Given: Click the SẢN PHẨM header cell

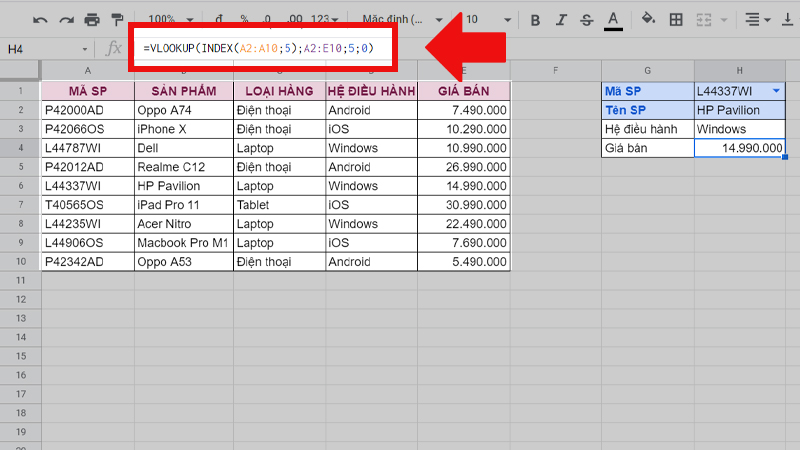Looking at the screenshot, I should click(x=184, y=91).
